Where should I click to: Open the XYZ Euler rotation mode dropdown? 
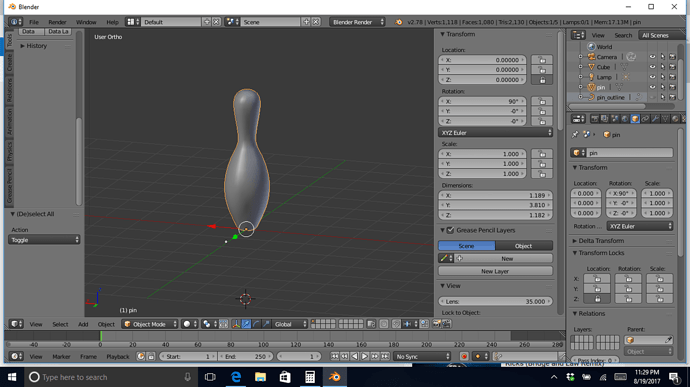(x=495, y=133)
